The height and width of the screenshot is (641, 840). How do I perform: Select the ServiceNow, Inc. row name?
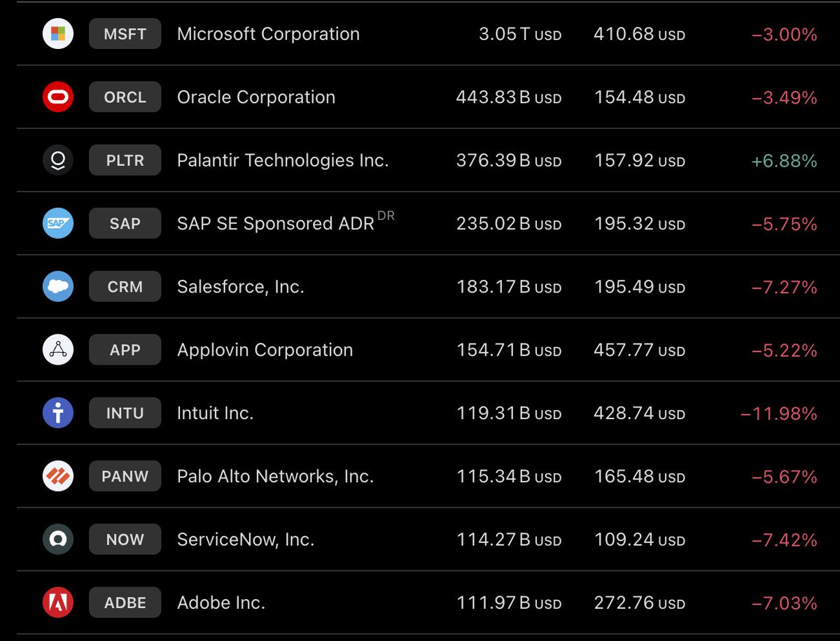[x=246, y=540]
